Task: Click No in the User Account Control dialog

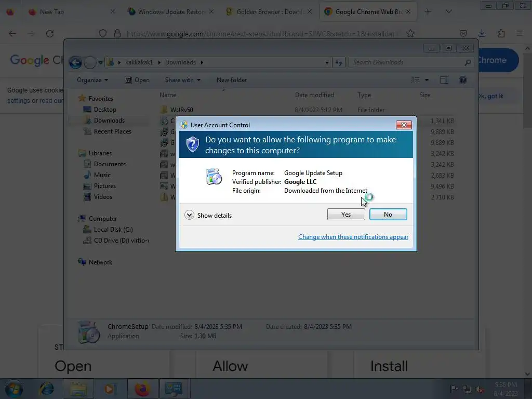Action: coord(388,215)
